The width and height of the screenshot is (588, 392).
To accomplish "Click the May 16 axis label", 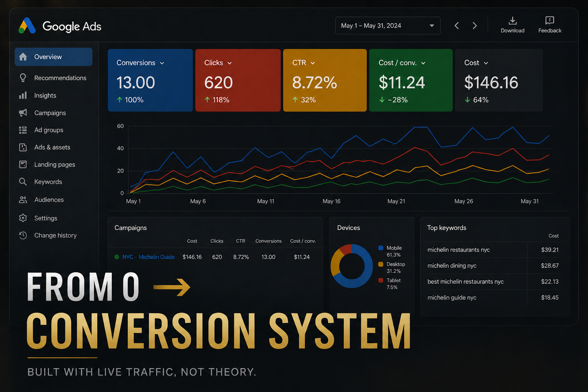I will click(x=332, y=201).
